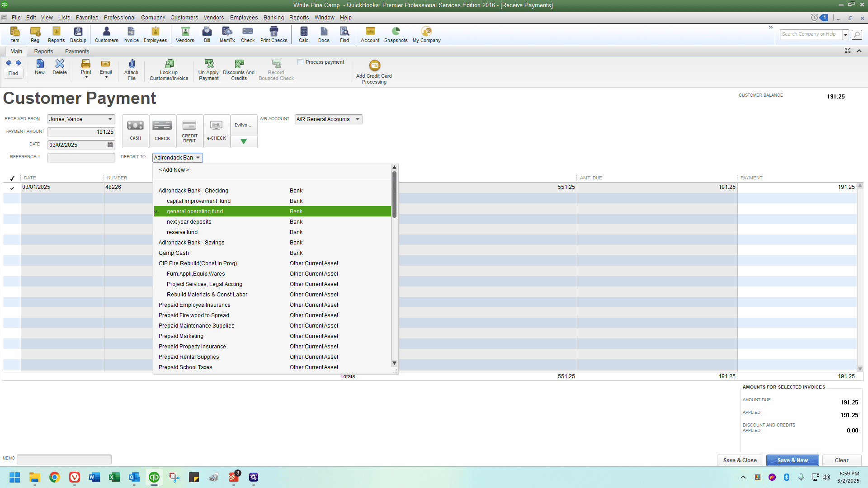Viewport: 868px width, 488px height.
Task: Open the Customers center icon
Action: (107, 34)
